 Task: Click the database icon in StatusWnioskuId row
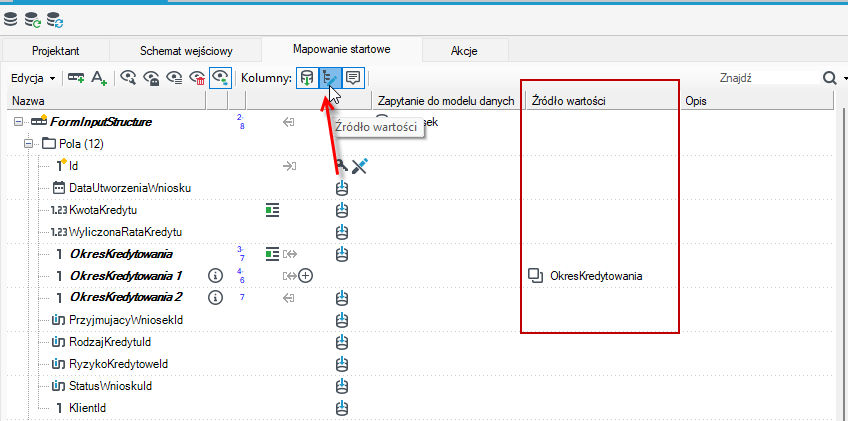tap(341, 386)
